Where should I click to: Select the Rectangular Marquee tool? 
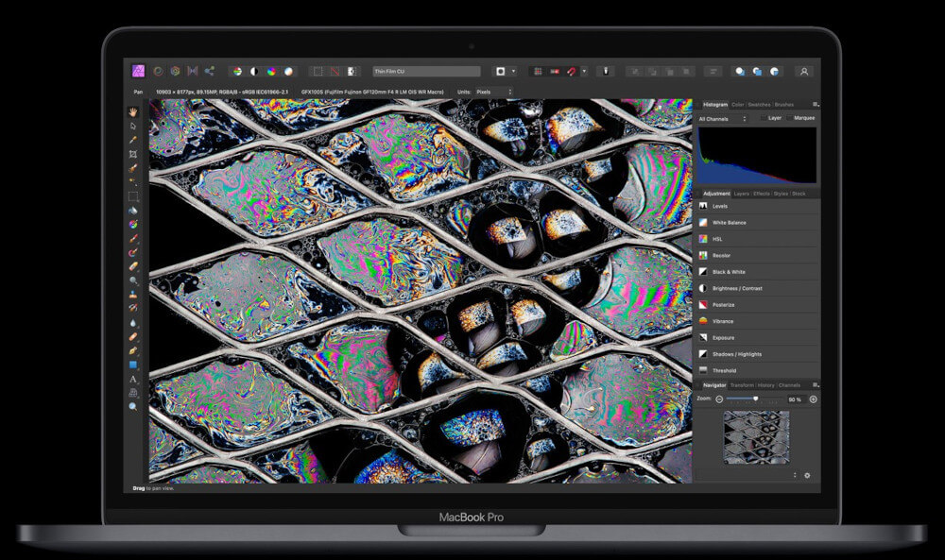tap(133, 196)
